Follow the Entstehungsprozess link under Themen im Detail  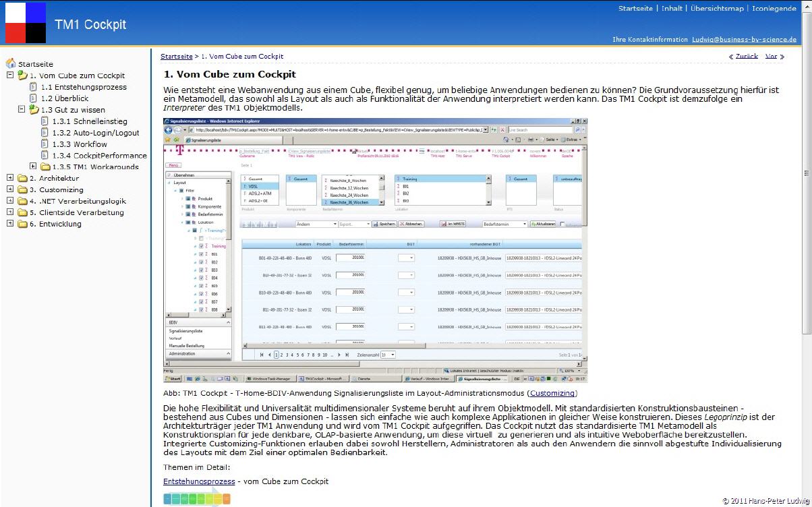pos(199,481)
